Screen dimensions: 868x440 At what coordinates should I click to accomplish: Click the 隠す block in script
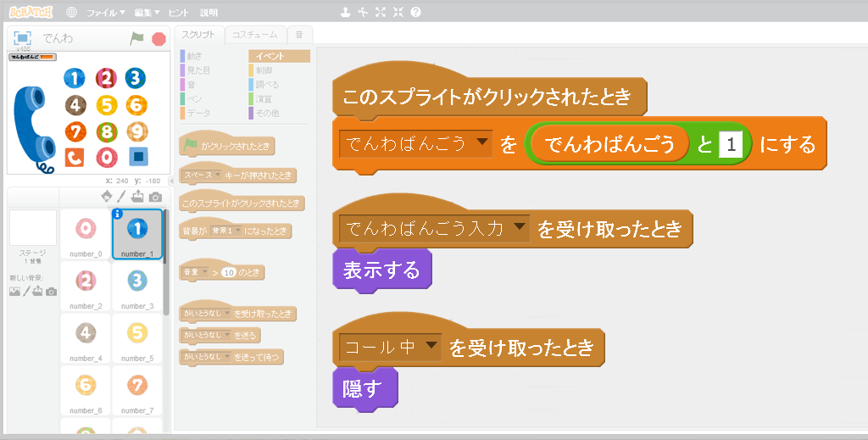click(364, 389)
